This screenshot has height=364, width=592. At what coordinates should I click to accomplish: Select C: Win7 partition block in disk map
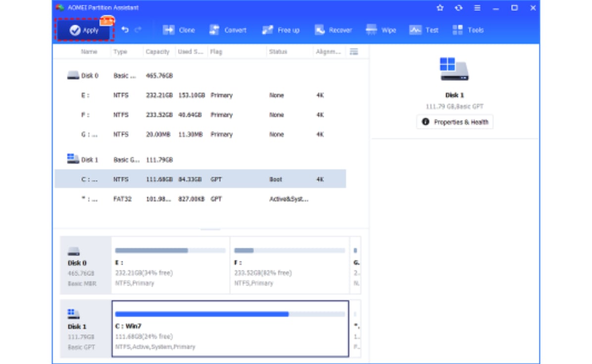coord(230,328)
